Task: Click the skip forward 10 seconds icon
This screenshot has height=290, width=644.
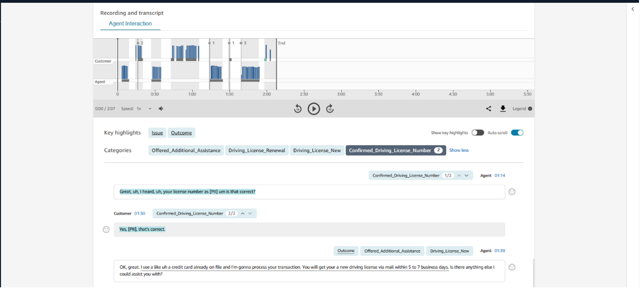Action: 330,109
